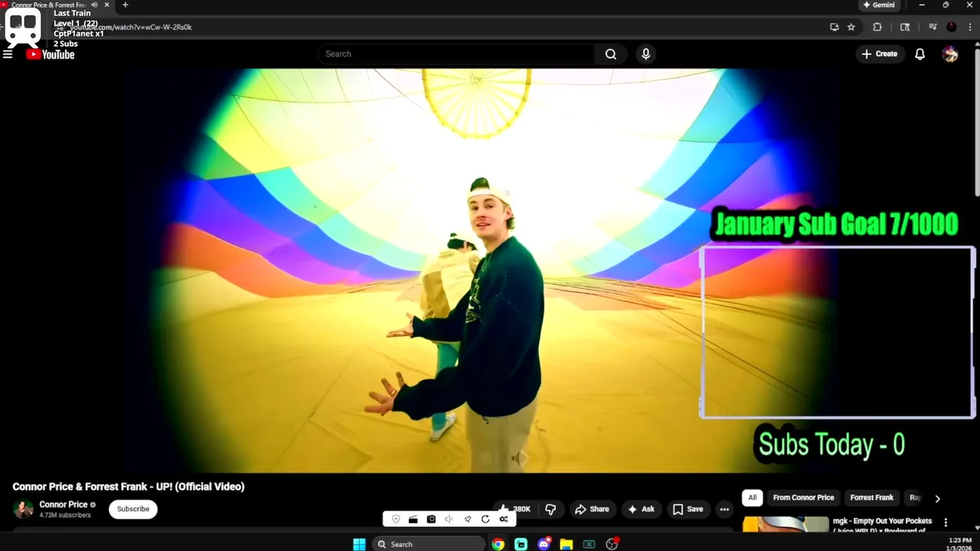This screenshot has height=551, width=980.
Task: Open settings gear in floating toolbar
Action: click(x=503, y=519)
